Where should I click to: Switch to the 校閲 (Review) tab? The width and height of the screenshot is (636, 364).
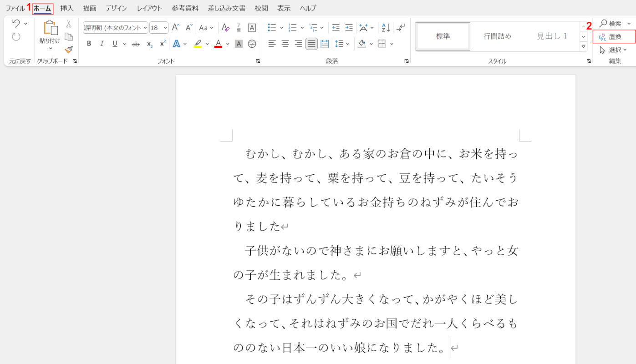261,8
